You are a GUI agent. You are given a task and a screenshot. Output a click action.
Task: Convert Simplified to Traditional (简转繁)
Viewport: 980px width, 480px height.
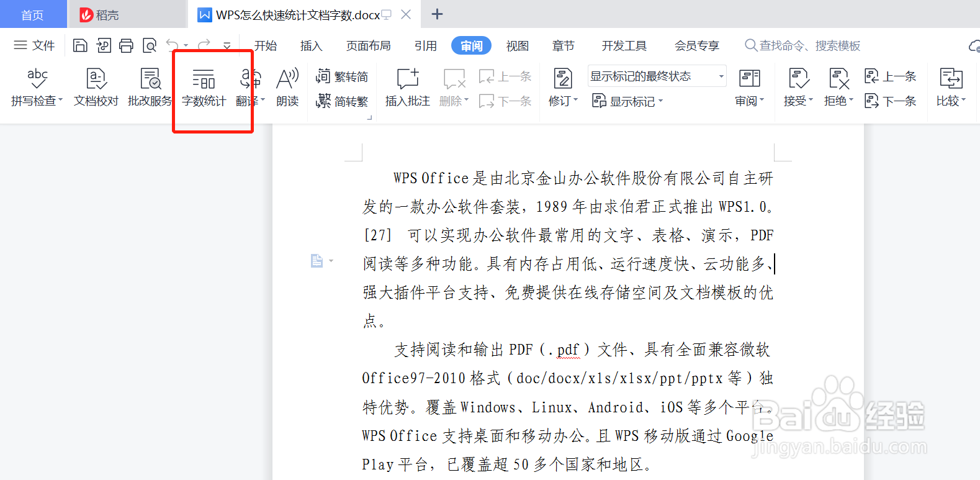coord(342,101)
